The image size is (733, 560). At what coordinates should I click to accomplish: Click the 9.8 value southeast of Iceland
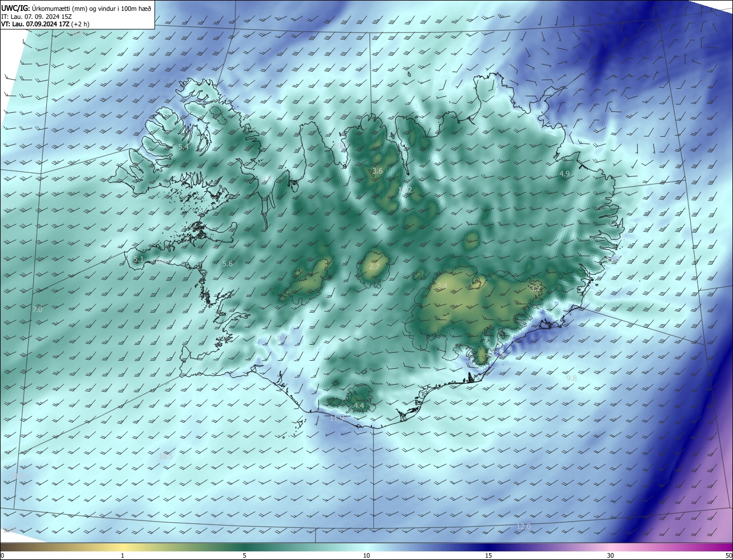(572, 378)
